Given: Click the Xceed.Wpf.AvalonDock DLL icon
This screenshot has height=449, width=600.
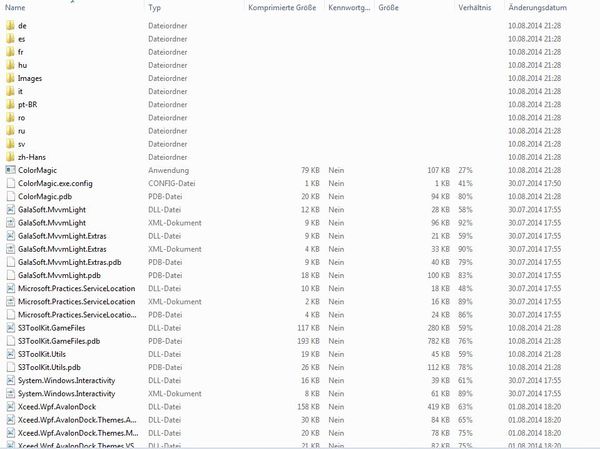Looking at the screenshot, I should [10, 407].
